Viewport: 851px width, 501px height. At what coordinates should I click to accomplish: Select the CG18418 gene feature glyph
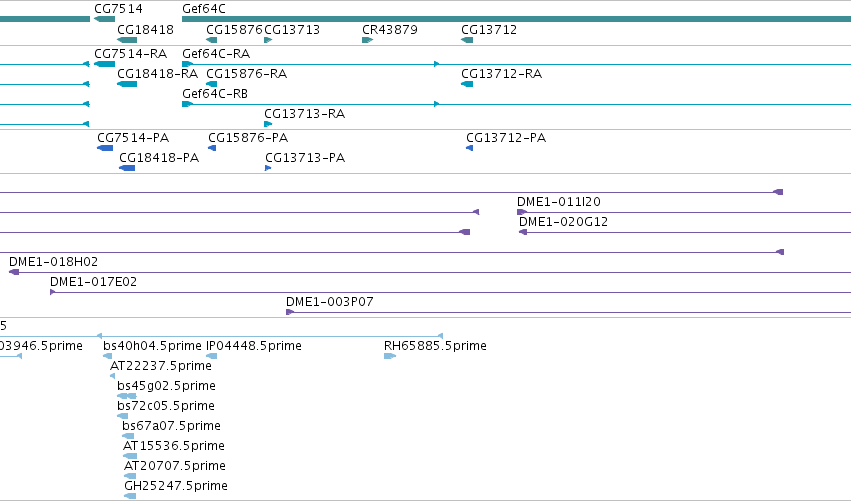coord(127,40)
